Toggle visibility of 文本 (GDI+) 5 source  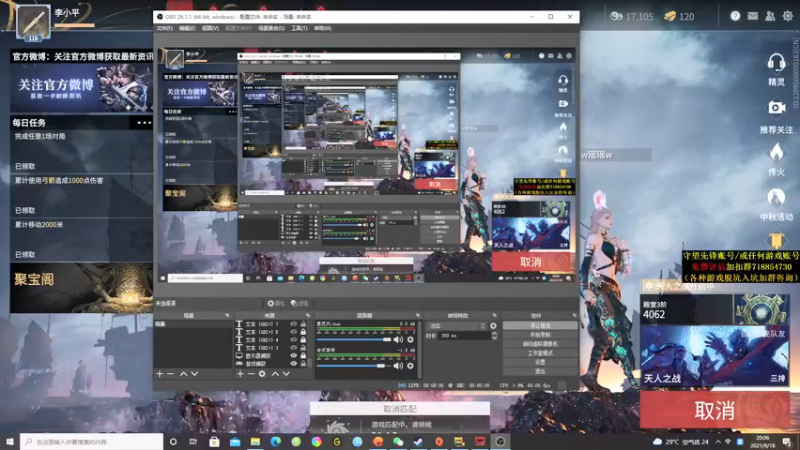[293, 332]
